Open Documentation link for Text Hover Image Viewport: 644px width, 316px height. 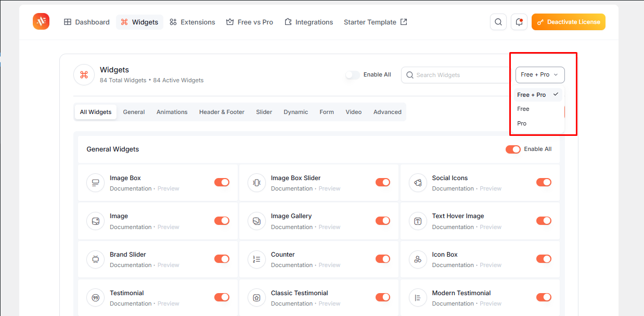(453, 227)
